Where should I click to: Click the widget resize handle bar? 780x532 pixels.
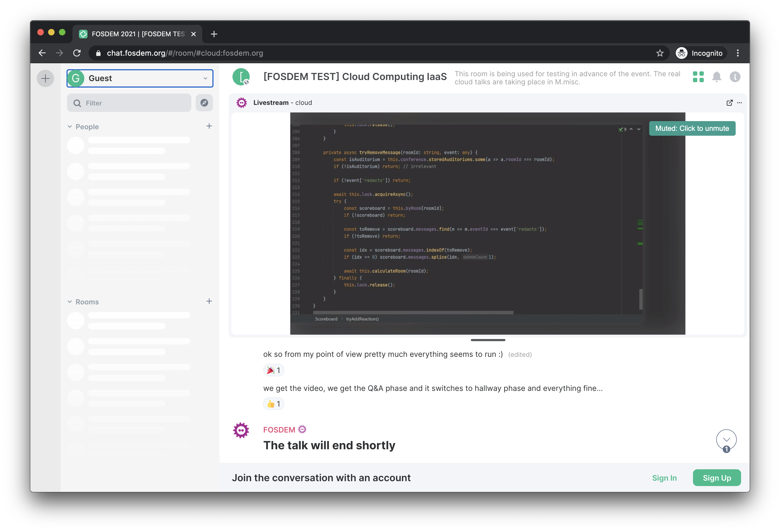[x=488, y=340]
